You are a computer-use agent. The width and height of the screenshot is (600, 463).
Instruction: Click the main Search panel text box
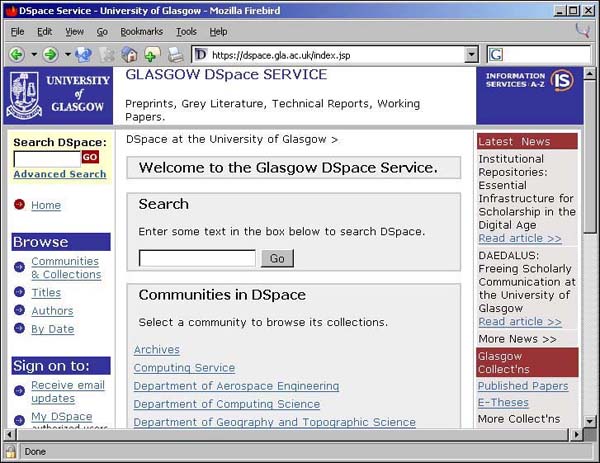pos(197,258)
